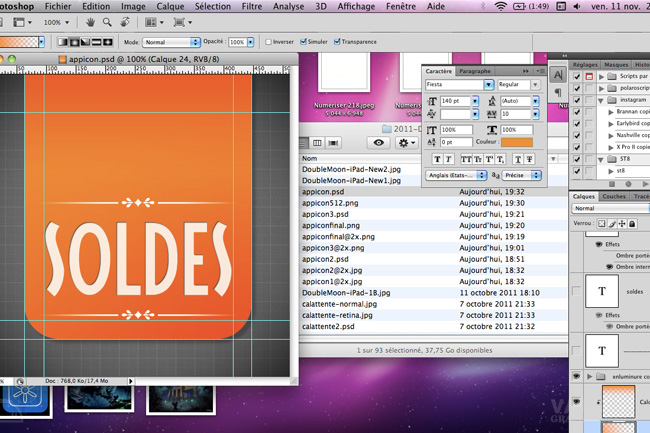Image resolution: width=650 pixels, height=433 pixels.
Task: Uncheck the Simuler checkbox
Action: pos(301,42)
